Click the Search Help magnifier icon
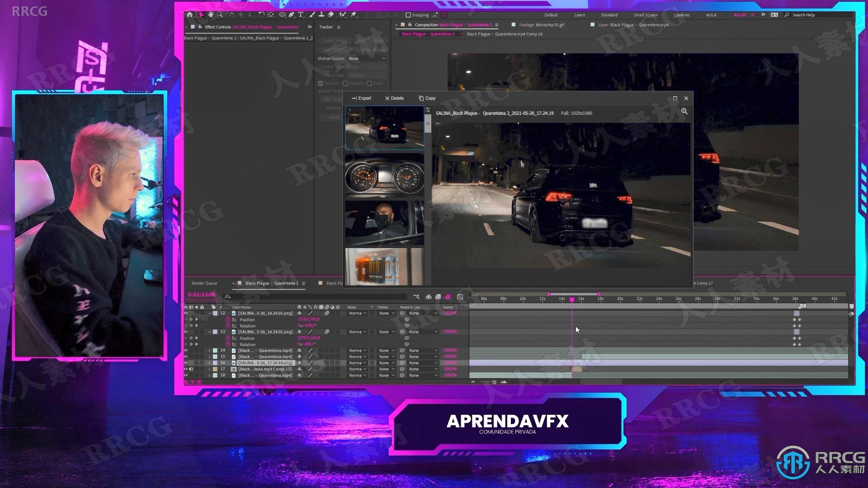This screenshot has height=488, width=868. coord(787,15)
